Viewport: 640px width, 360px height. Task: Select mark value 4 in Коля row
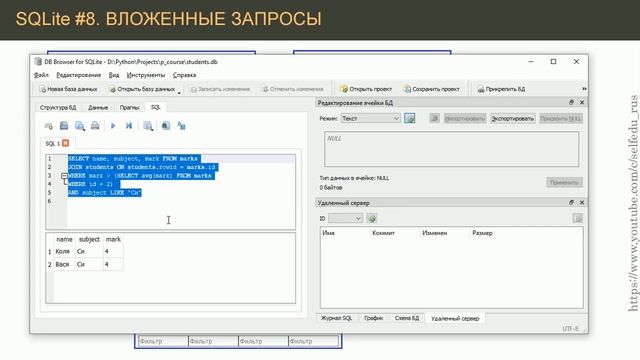point(113,252)
